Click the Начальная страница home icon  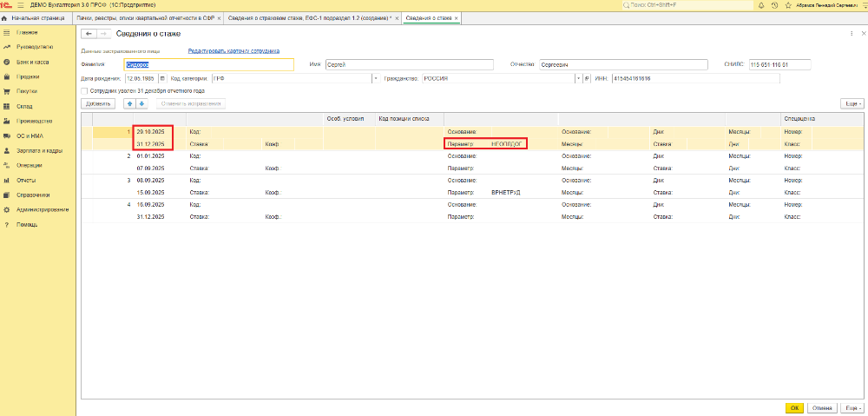tap(4, 18)
